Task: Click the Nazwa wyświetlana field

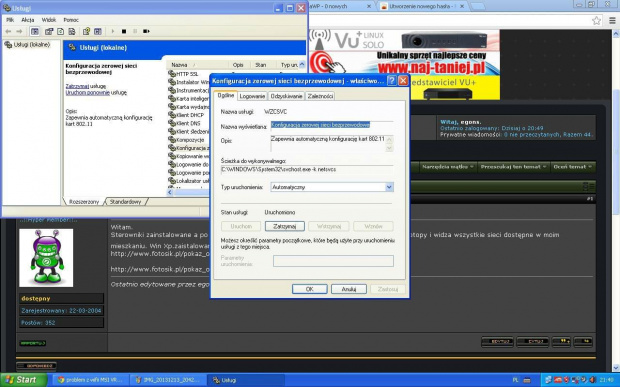Action: 331,125
